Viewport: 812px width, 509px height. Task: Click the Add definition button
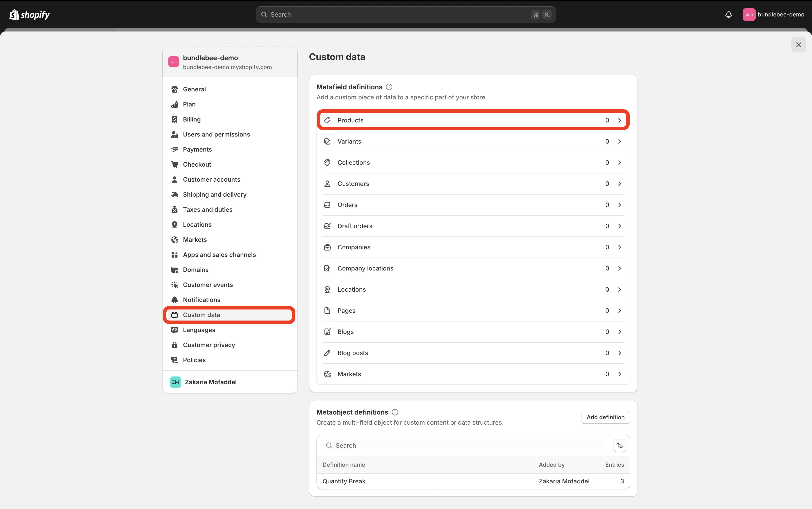tap(605, 417)
